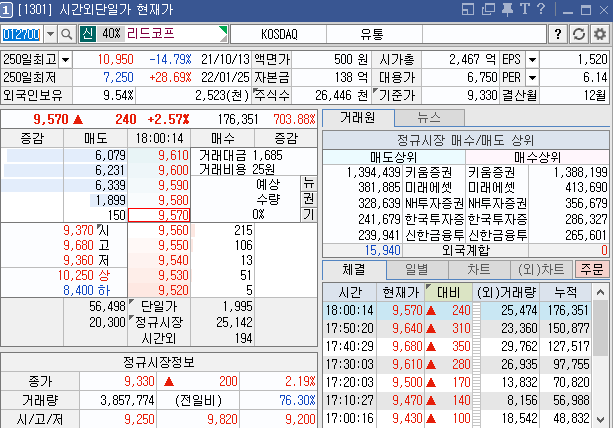Click the 누적 column header

pyautogui.click(x=566, y=292)
